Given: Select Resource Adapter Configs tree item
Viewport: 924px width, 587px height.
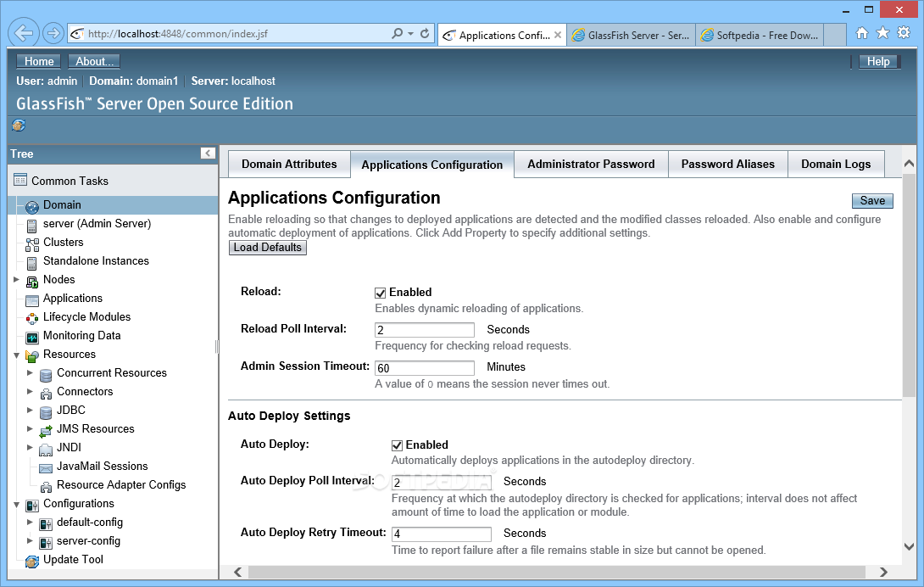Looking at the screenshot, I should click(121, 485).
